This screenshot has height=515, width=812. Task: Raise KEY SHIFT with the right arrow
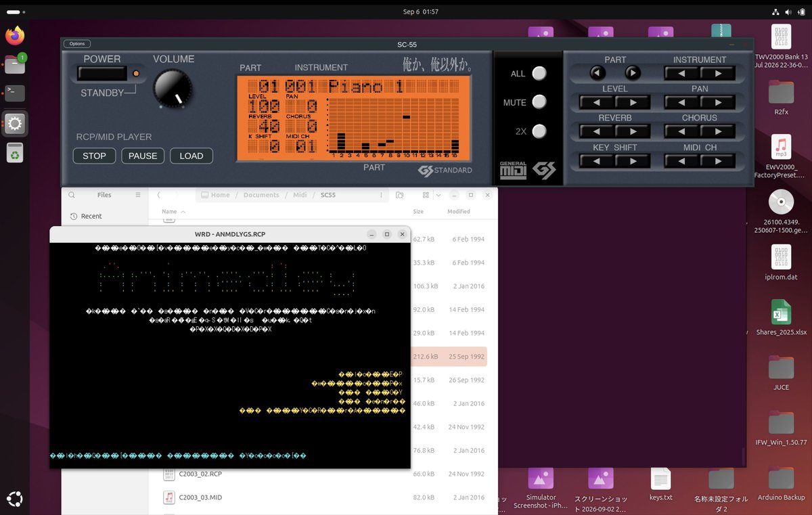pos(633,161)
